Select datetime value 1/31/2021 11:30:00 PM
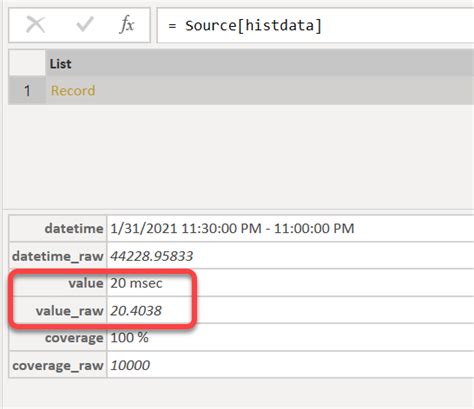 232,228
